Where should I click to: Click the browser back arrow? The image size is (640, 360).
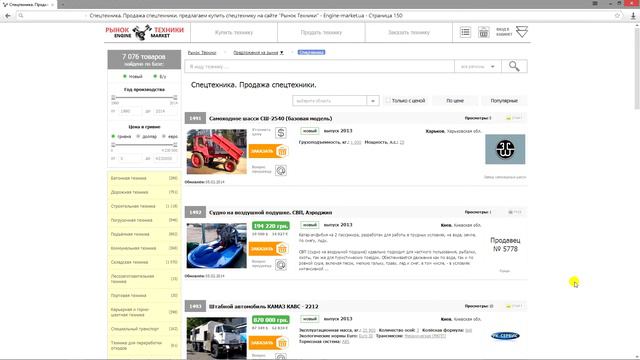coord(8,16)
